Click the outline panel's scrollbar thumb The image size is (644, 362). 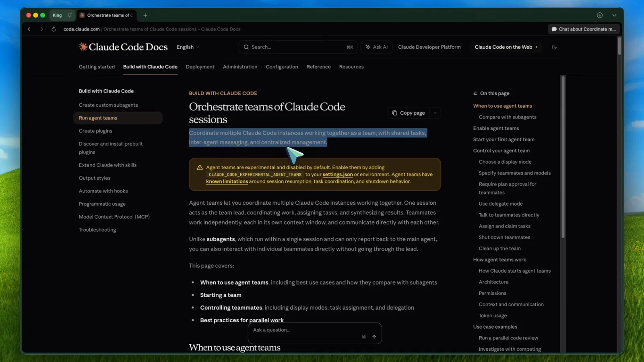click(563, 157)
